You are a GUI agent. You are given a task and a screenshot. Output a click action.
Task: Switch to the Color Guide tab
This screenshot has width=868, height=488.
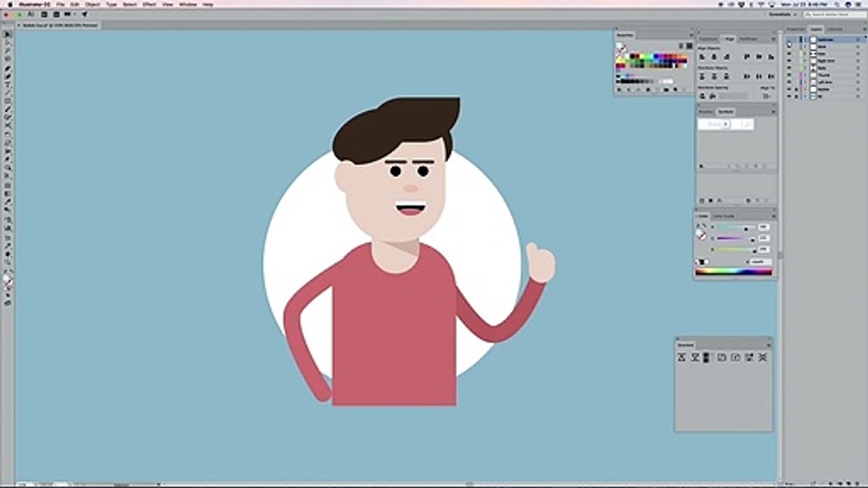click(x=724, y=216)
